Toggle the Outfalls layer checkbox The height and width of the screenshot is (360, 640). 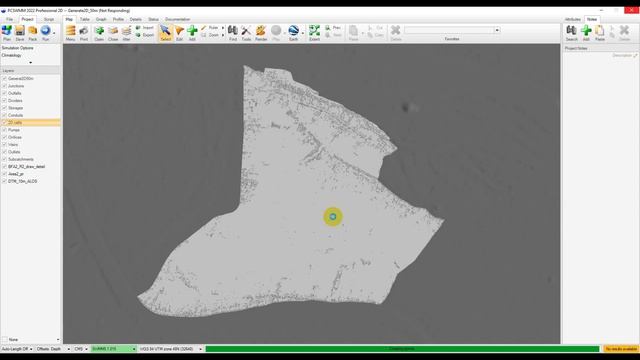4,93
